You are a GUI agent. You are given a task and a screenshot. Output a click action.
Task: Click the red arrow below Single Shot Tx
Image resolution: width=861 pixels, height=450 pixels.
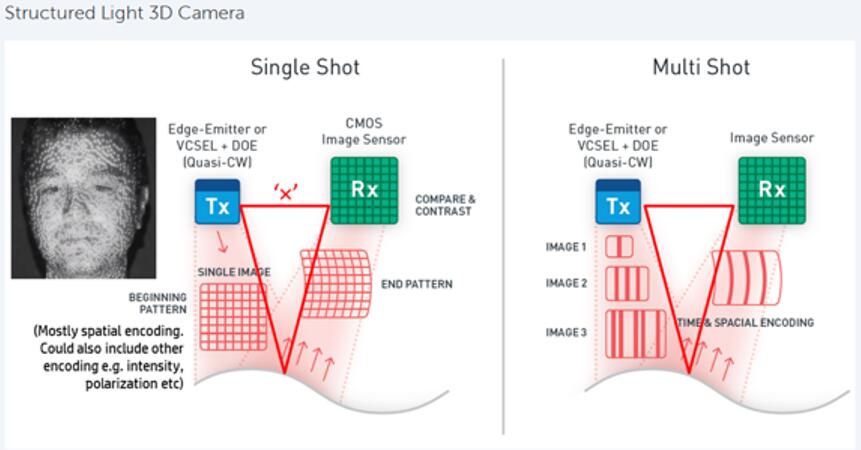(x=222, y=242)
